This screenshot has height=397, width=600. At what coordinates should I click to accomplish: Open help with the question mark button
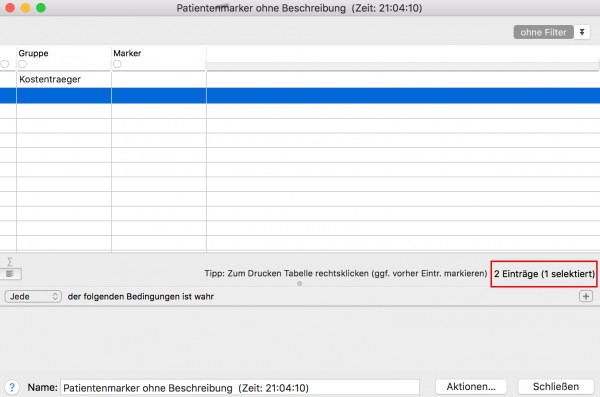[12, 387]
